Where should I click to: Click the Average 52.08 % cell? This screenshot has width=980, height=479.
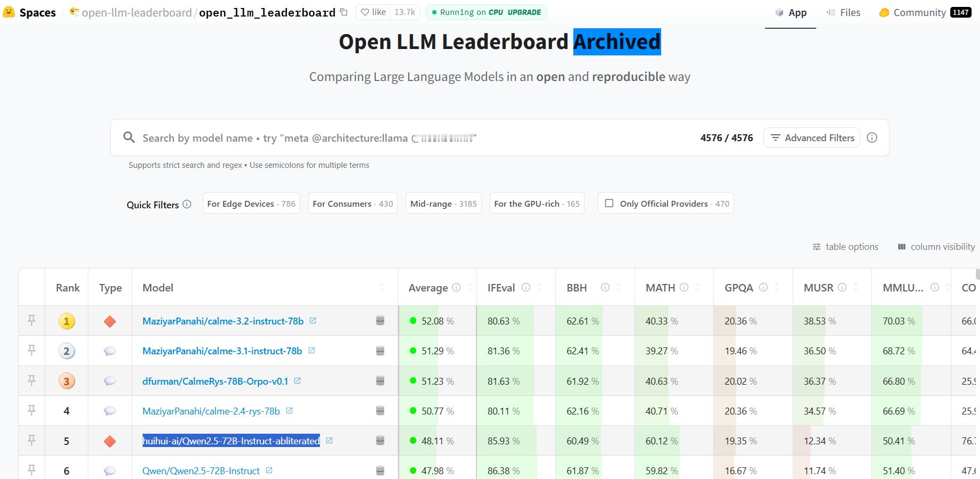(x=438, y=321)
